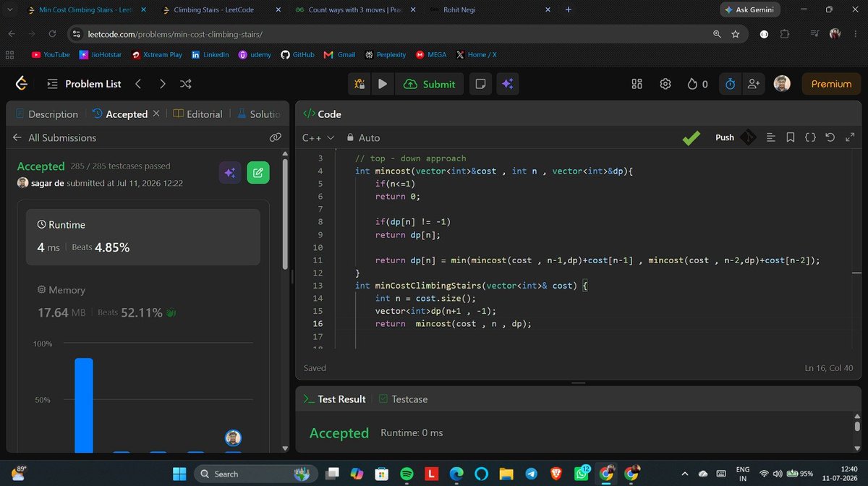Click the LeetCode logo icon

pyautogui.click(x=22, y=84)
